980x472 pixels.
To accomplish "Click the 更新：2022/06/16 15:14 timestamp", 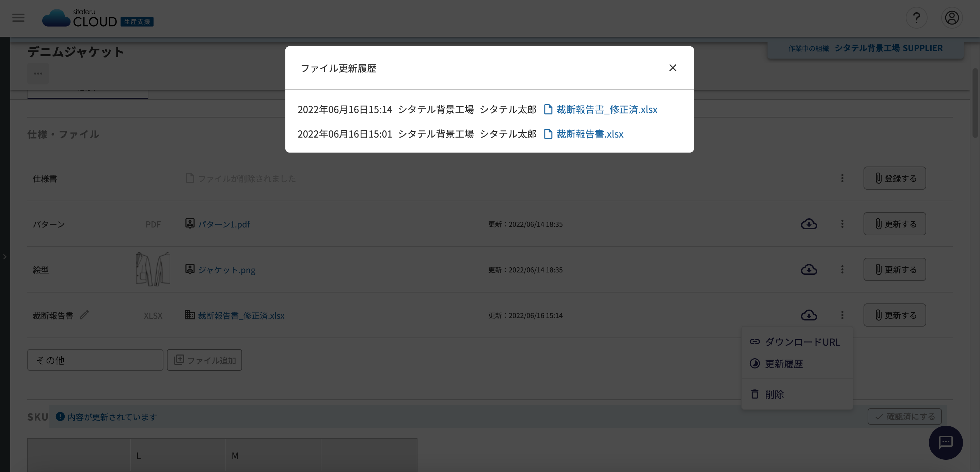I will [x=525, y=316].
